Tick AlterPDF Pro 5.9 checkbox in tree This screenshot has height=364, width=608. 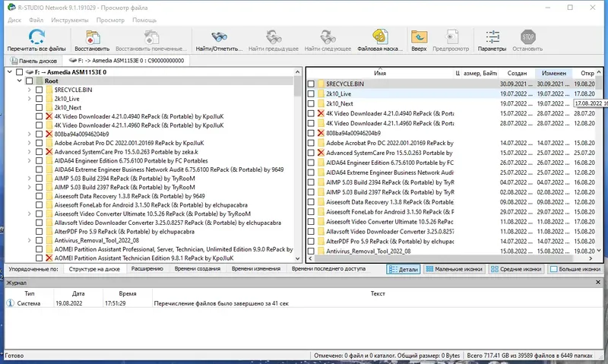[x=40, y=232]
